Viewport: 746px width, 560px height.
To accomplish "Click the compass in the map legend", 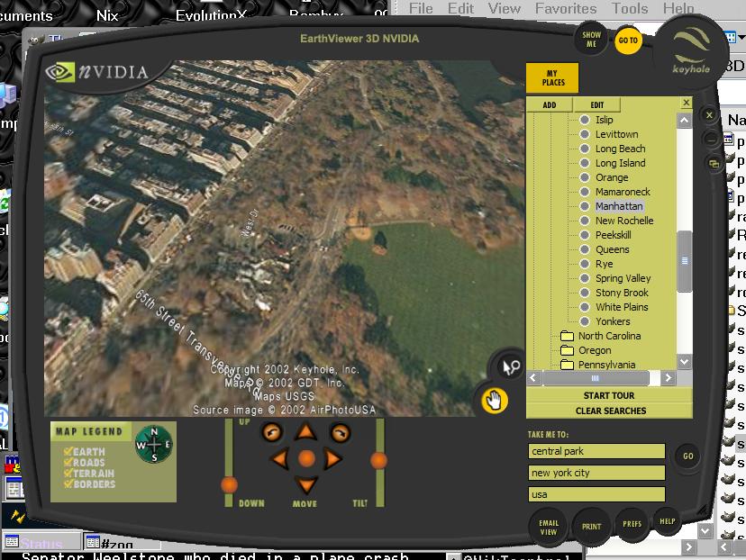I will [154, 445].
